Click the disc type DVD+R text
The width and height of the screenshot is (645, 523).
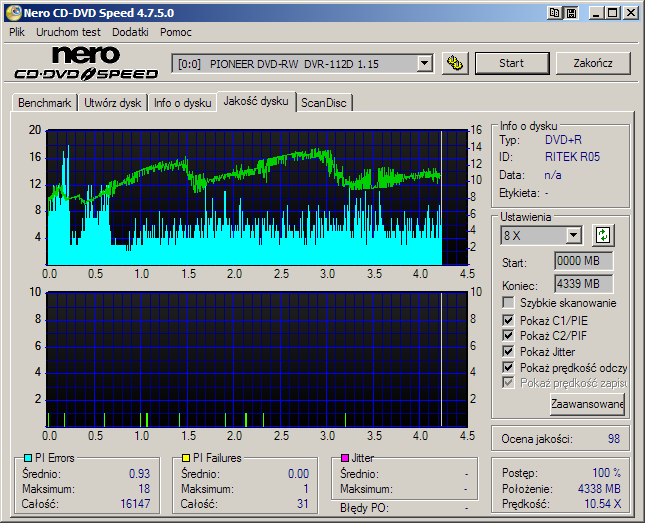(x=563, y=140)
